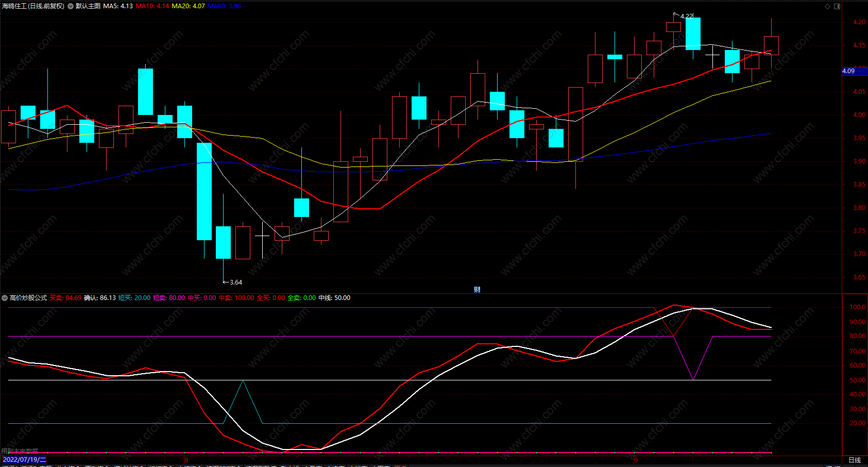The height and width of the screenshot is (467, 868).
Task: Select the MA5 moving average label
Action: click(118, 6)
